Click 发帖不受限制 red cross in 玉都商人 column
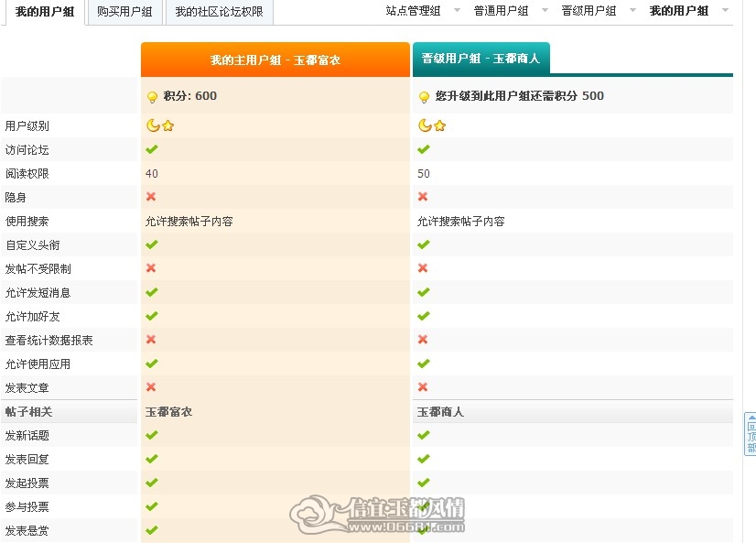Image resolution: width=756 pixels, height=543 pixels. click(423, 268)
